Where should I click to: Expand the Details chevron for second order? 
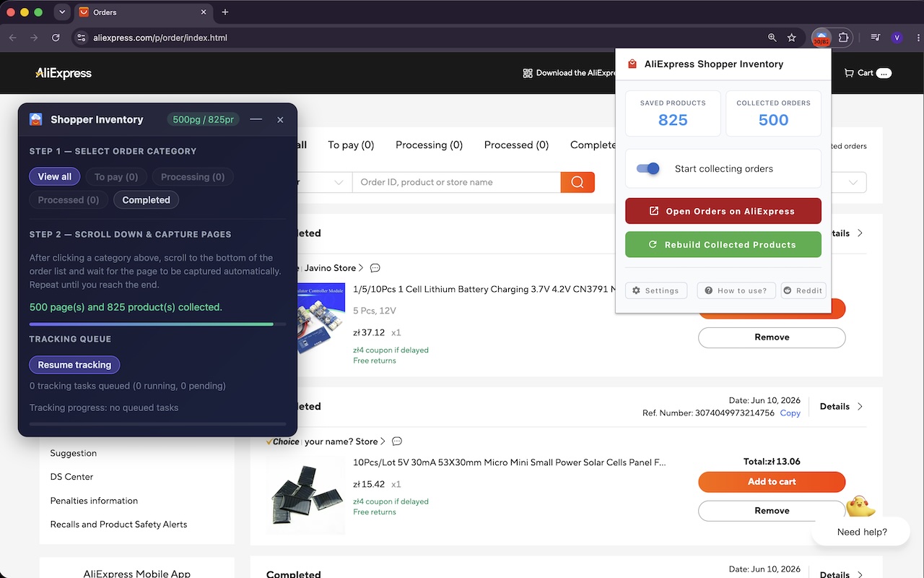click(x=860, y=407)
